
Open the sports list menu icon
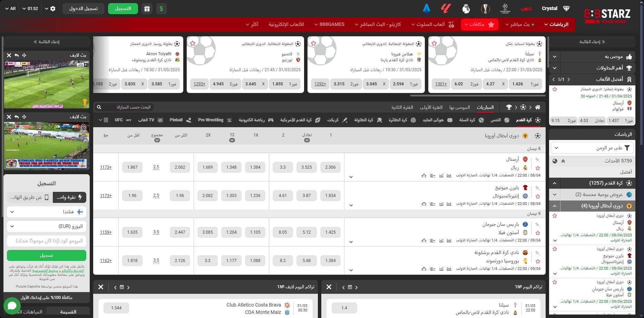(x=106, y=120)
